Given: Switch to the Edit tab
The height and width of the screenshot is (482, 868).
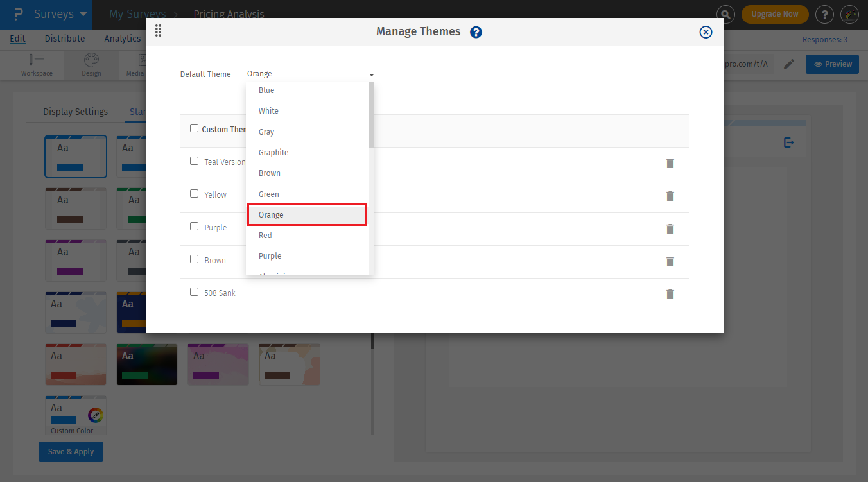Looking at the screenshot, I should [17, 39].
